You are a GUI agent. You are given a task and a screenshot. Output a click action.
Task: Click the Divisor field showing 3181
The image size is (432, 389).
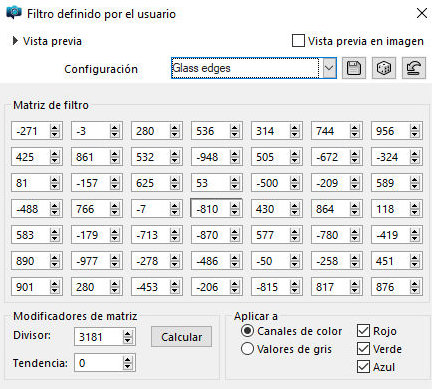click(99, 337)
